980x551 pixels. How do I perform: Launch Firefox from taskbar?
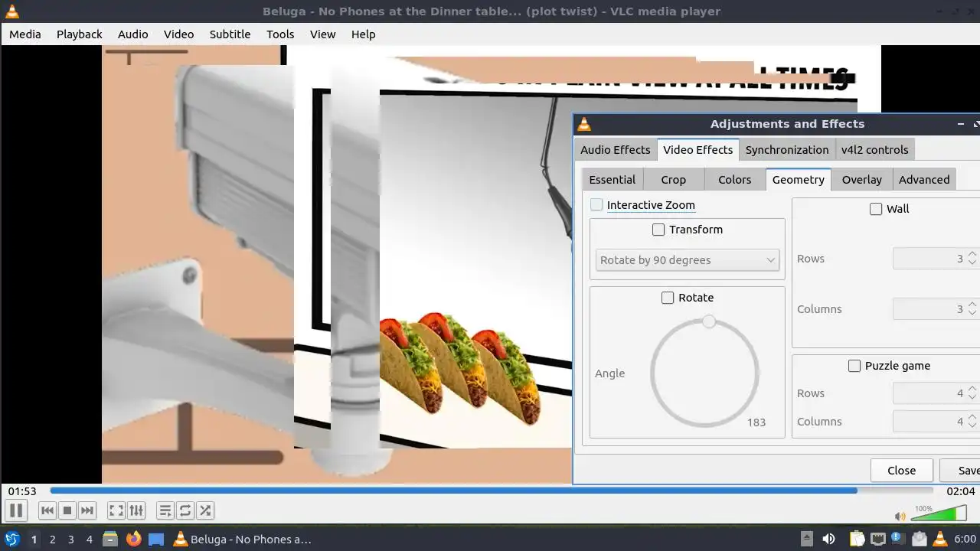133,539
